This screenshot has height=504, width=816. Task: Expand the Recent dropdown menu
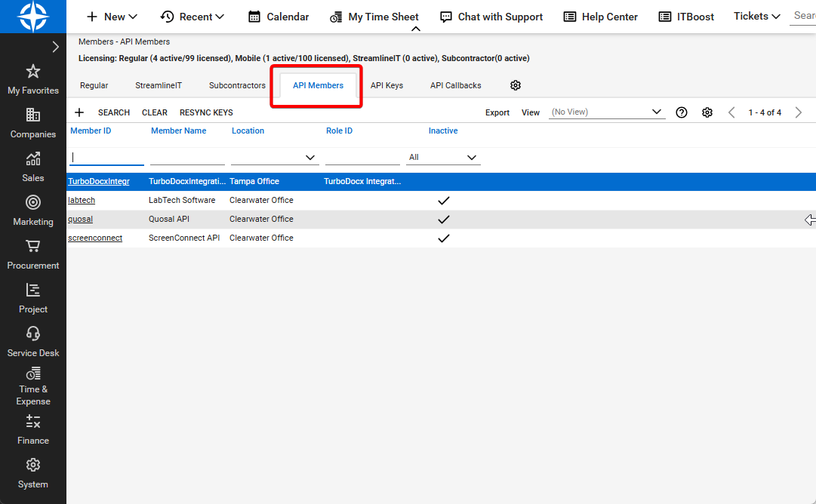point(192,17)
